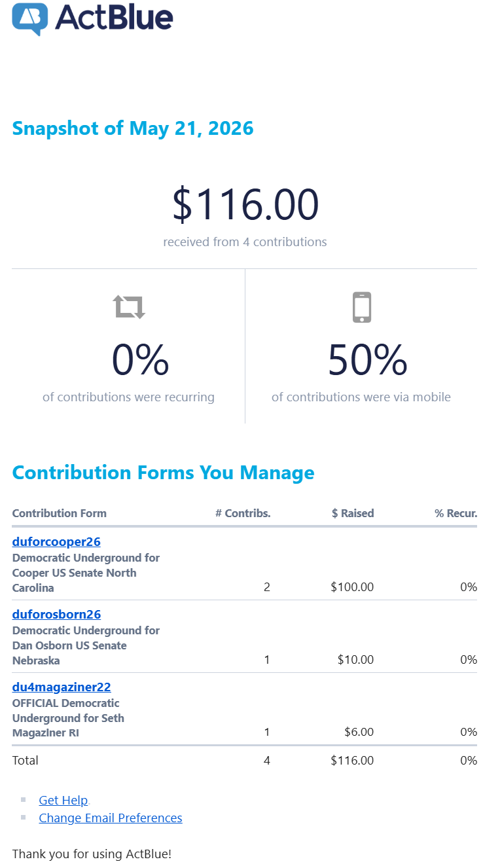The height and width of the screenshot is (868, 483).
Task: Click the $116.00 total amount heading
Action: point(245,204)
